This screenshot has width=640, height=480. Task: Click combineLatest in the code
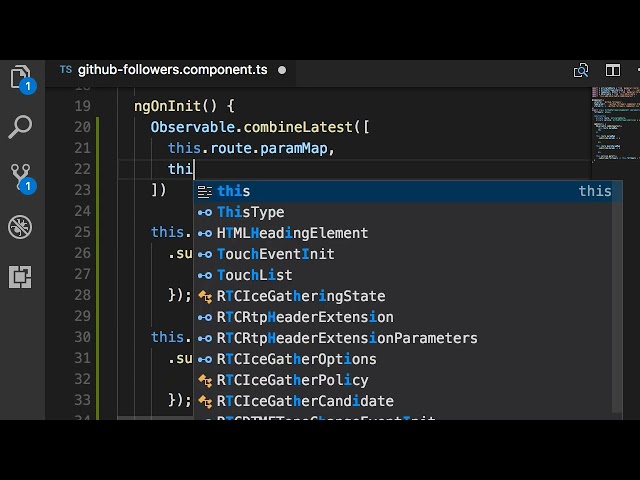coord(298,127)
